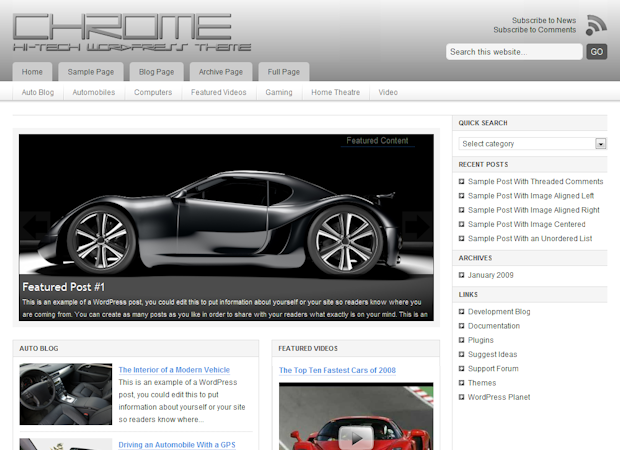Open the Select category dropdown
620x450 pixels.
[x=532, y=144]
